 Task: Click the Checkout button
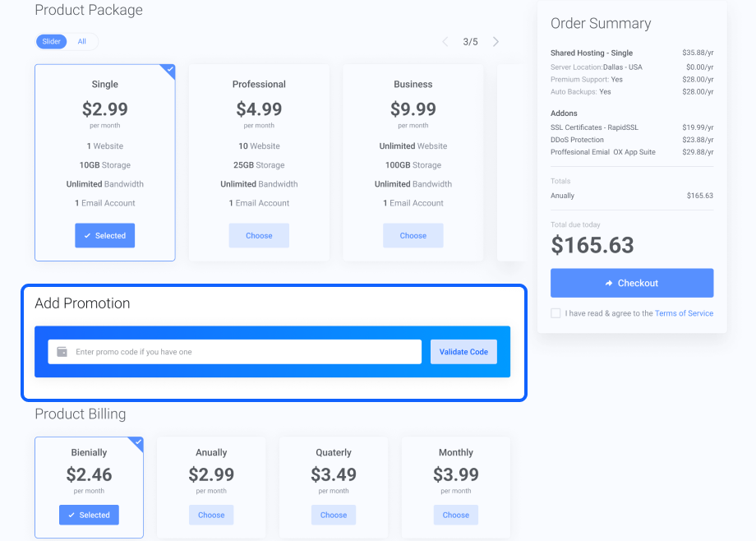pyautogui.click(x=632, y=283)
